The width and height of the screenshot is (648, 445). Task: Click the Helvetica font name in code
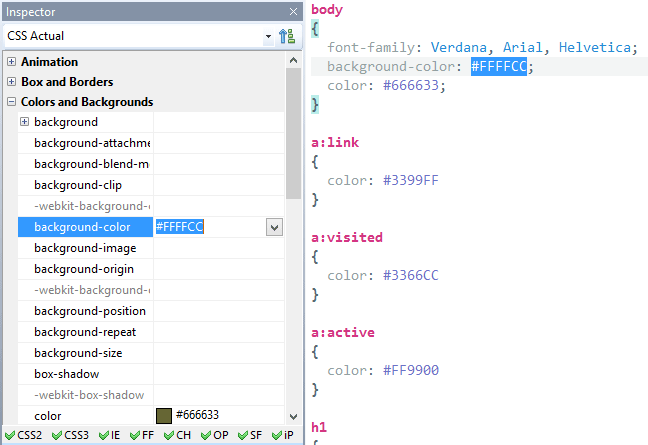595,48
